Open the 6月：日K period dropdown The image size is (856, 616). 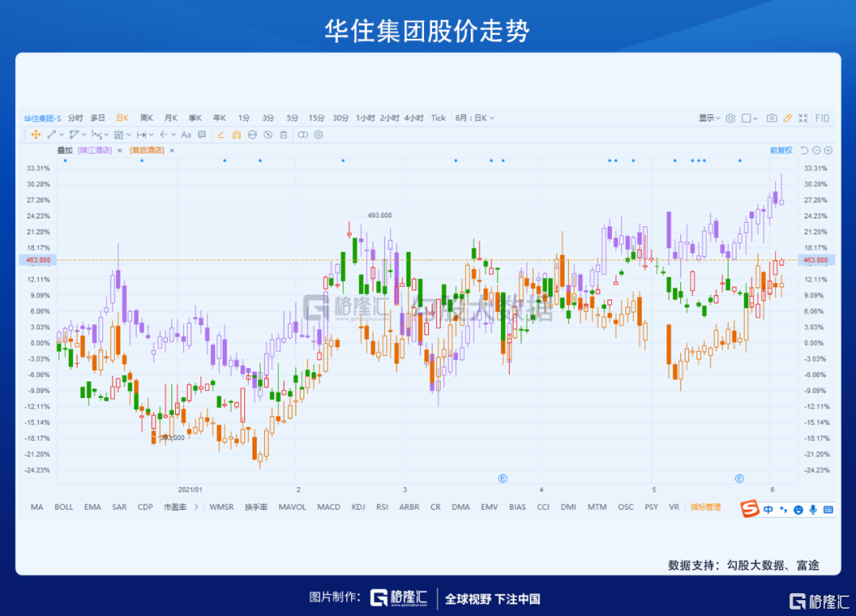(475, 118)
